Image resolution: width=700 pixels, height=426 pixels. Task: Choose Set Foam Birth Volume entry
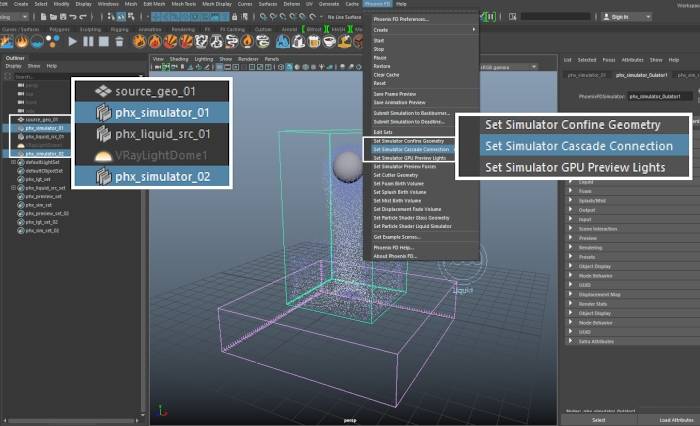[x=398, y=184]
